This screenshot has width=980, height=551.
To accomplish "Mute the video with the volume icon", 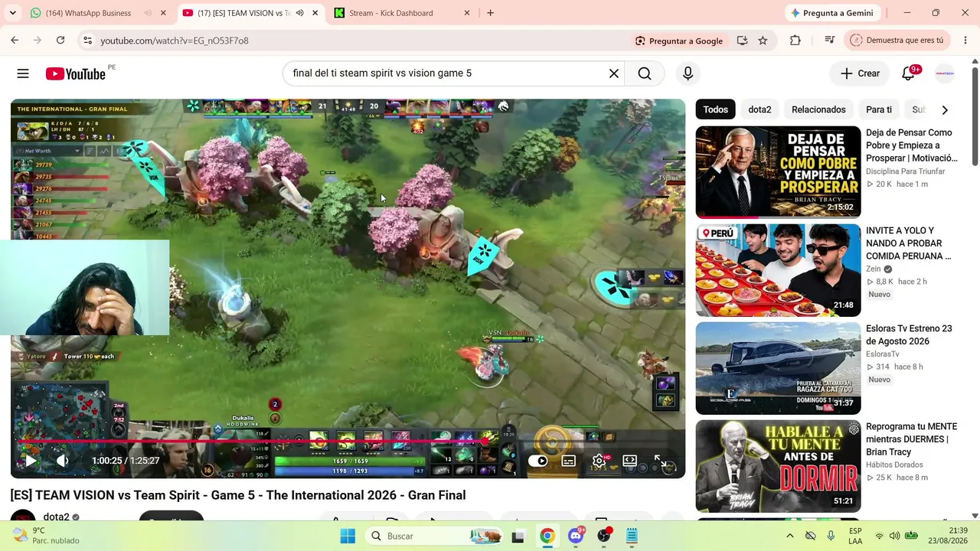I will click(x=63, y=460).
